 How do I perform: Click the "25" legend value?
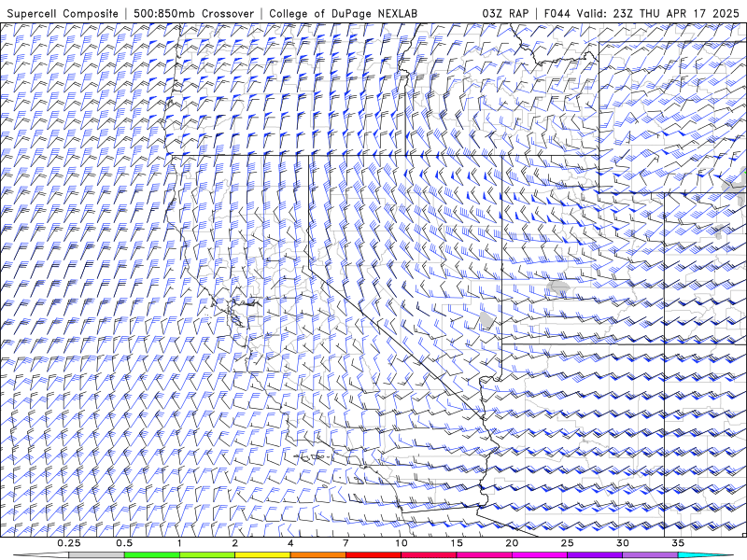pos(567,543)
